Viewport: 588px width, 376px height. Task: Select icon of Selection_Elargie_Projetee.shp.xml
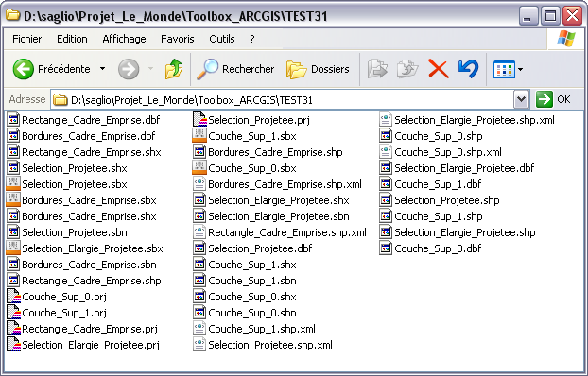click(386, 120)
